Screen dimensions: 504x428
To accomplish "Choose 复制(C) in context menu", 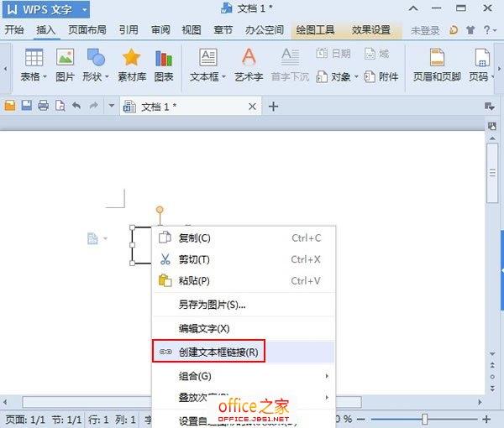I will click(x=244, y=238).
